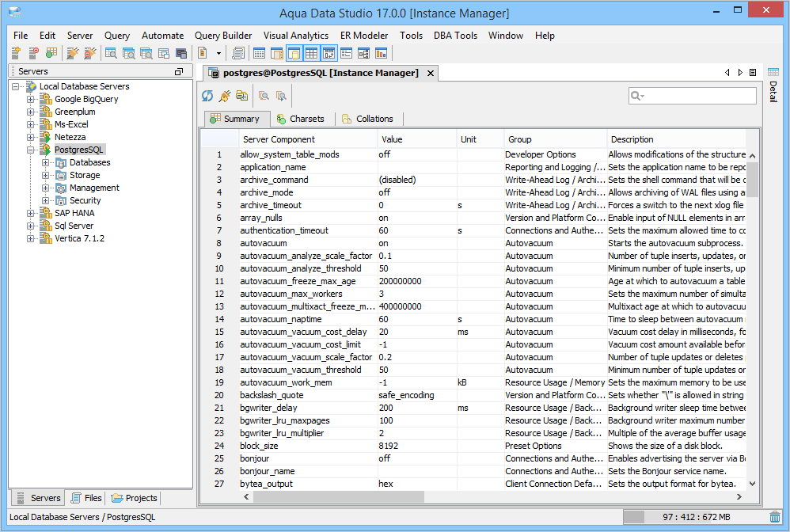Screen dimensions: 790x532
Task: Switch to the Charsets tab
Action: pyautogui.click(x=301, y=119)
